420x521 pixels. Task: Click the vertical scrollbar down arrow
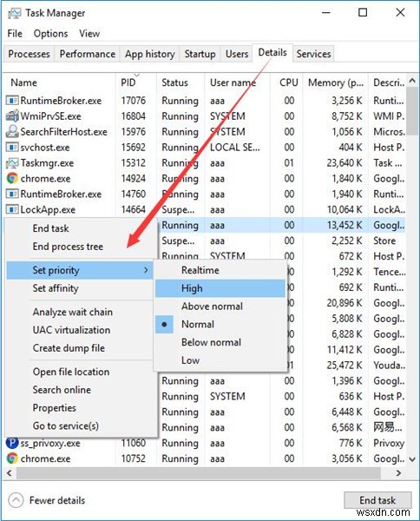412,459
